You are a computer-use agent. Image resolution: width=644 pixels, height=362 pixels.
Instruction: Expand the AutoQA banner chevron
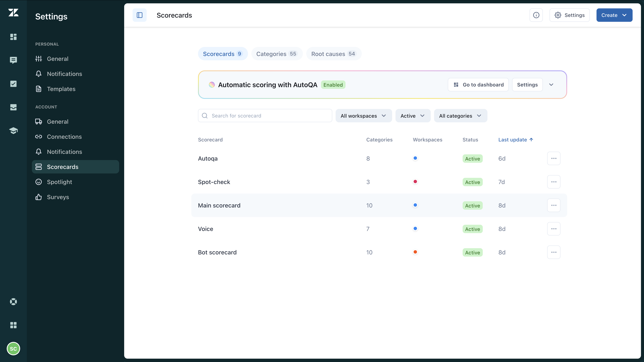[551, 85]
